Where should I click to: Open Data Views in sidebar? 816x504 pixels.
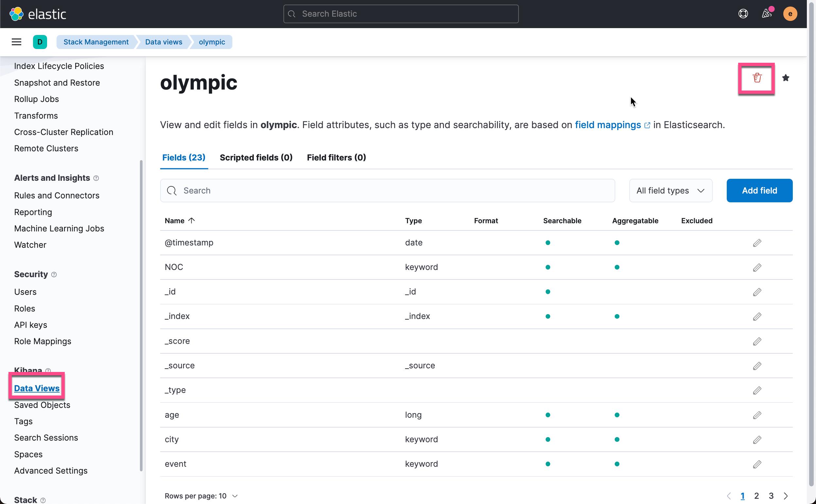coord(37,388)
